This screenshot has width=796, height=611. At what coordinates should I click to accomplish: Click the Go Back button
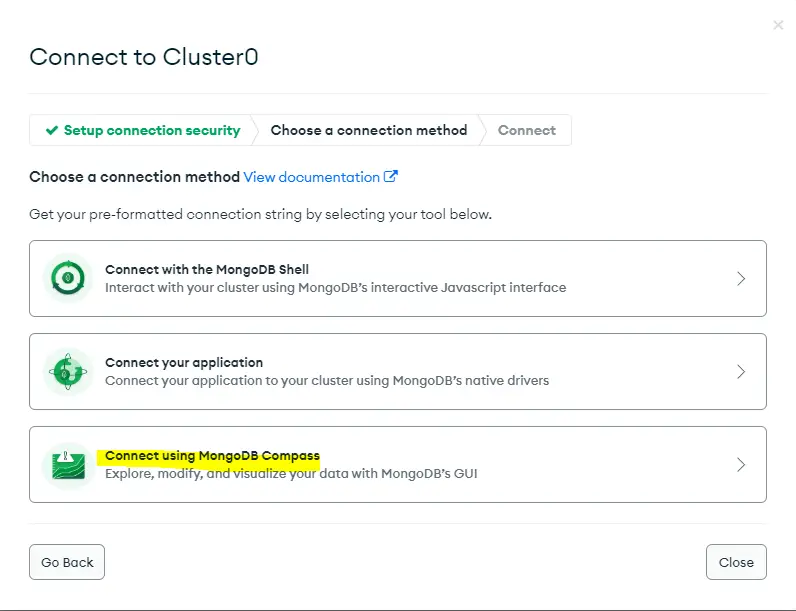click(x=67, y=562)
